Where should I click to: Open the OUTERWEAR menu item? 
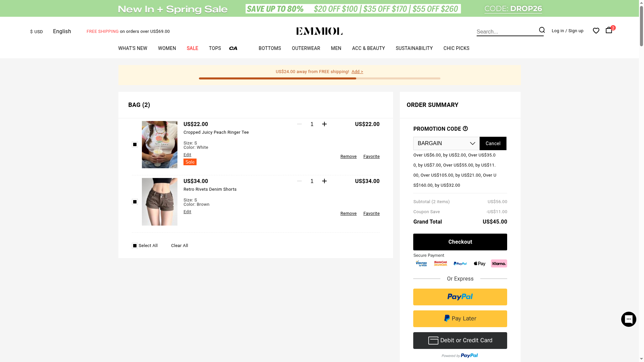306,48
